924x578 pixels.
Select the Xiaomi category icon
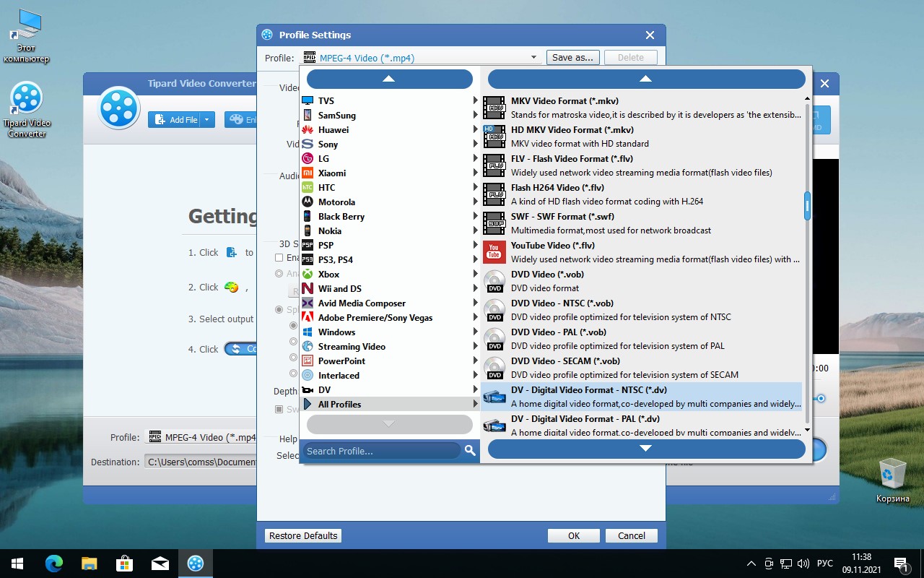click(x=308, y=173)
